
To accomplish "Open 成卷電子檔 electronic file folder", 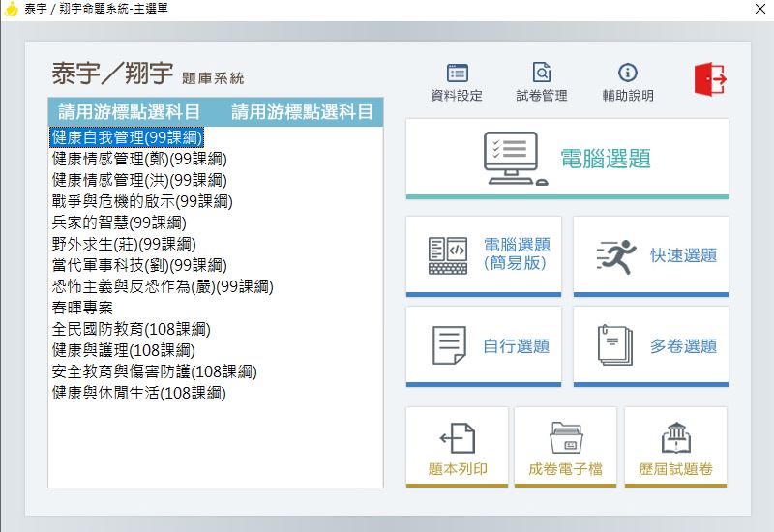I will point(565,446).
